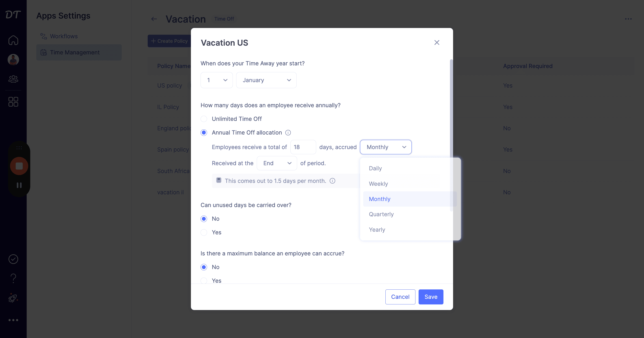Open the Help question mark icon

click(13, 278)
